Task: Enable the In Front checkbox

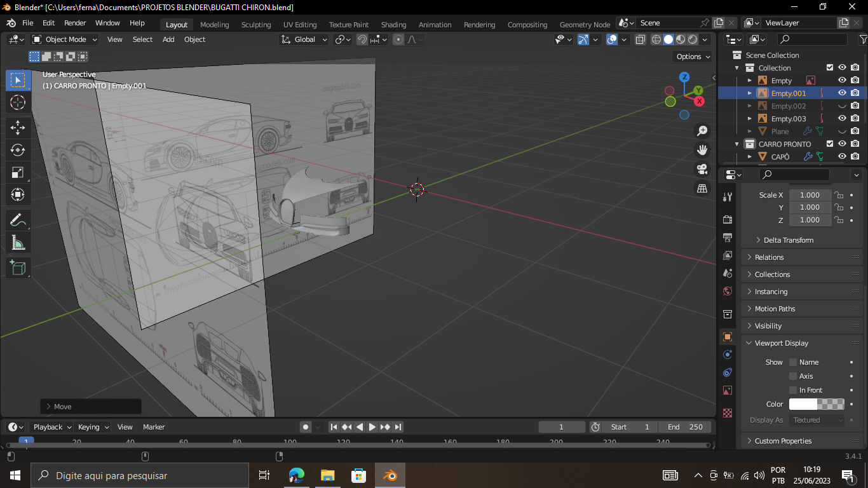Action: (793, 390)
